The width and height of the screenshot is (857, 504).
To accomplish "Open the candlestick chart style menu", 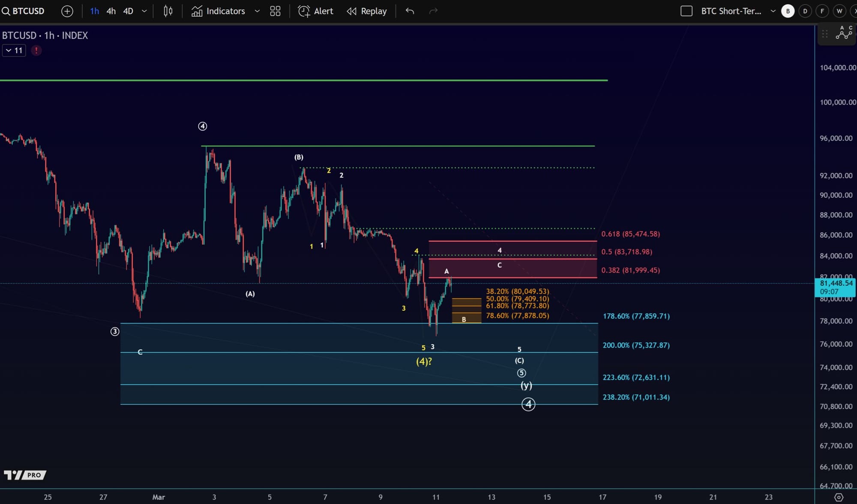I will 168,11.
